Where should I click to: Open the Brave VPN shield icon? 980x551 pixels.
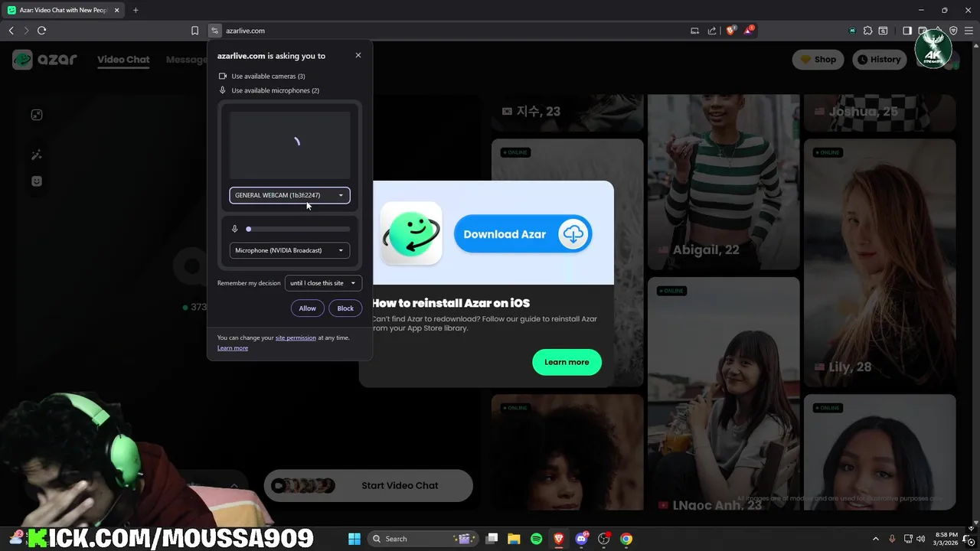[x=953, y=31]
